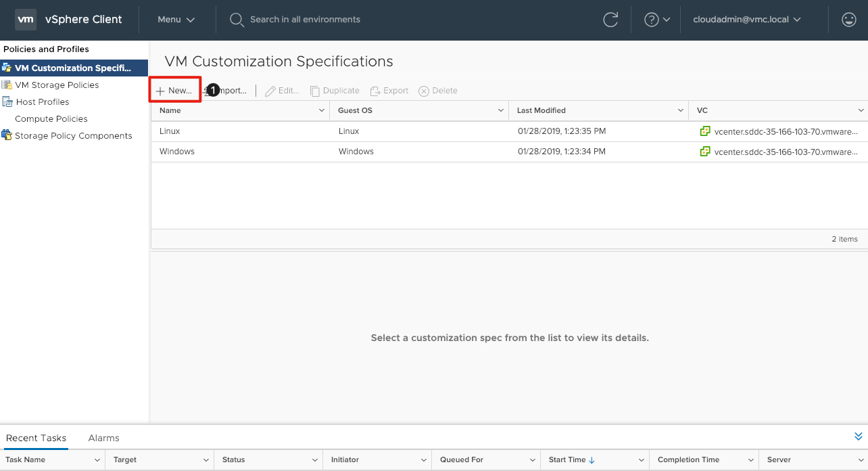This screenshot has width=868, height=471.
Task: Click the refresh icon in top bar
Action: click(x=610, y=20)
